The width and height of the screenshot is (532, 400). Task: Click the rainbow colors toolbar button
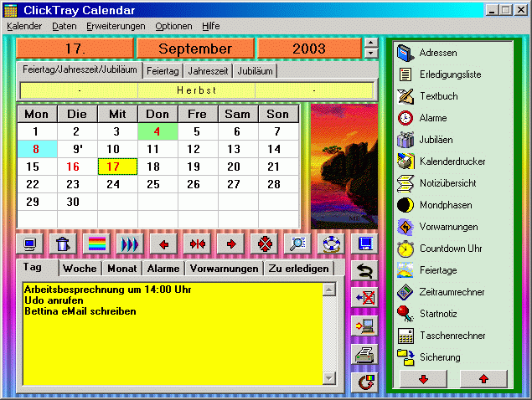(96, 244)
